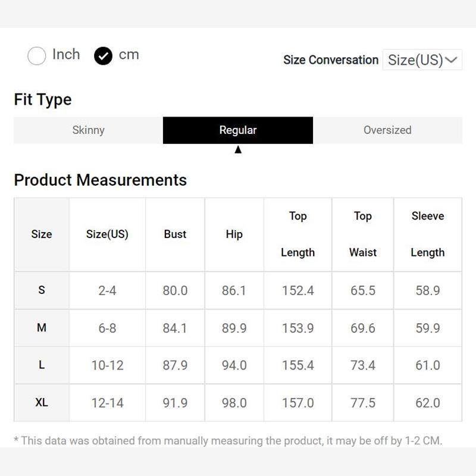The width and height of the screenshot is (476, 476).
Task: Click the Size Conversation label
Action: pyautogui.click(x=331, y=60)
